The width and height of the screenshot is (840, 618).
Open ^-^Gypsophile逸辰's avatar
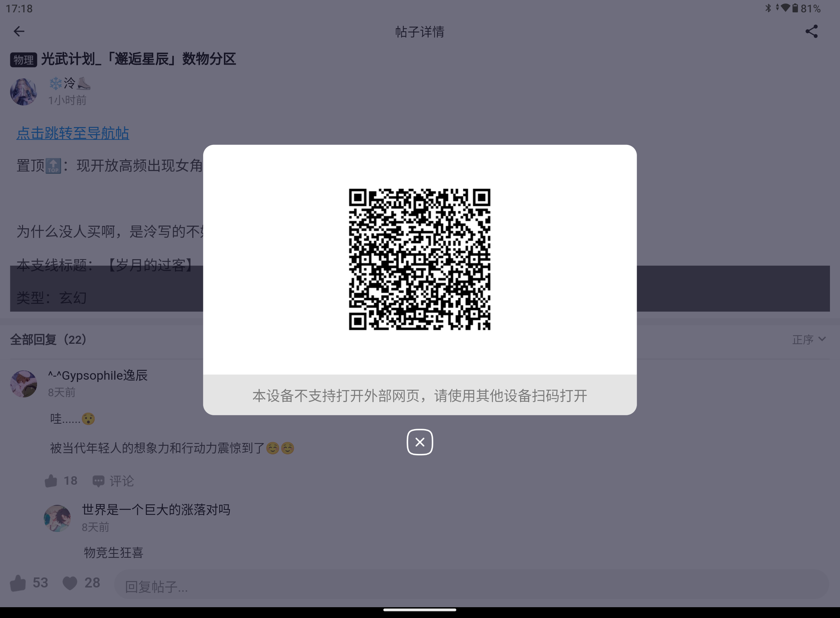24,384
